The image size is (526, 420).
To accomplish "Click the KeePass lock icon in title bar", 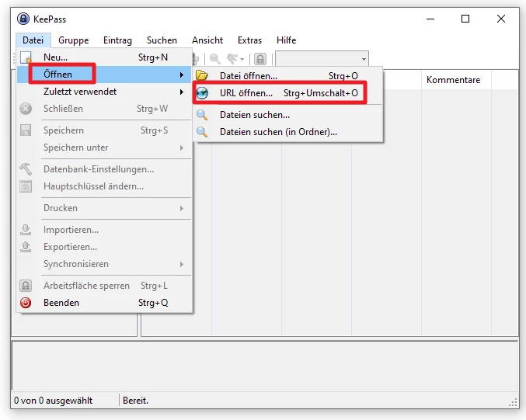I will 23,19.
